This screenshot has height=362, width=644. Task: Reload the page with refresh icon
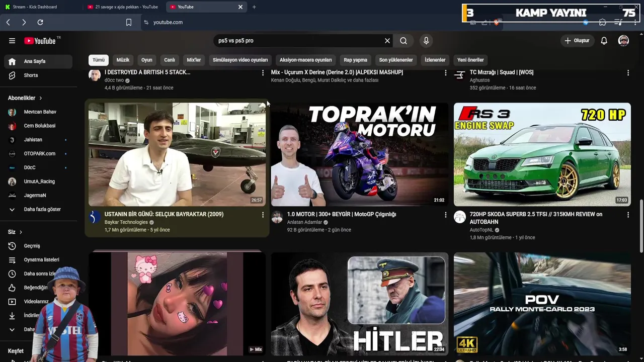coord(40,22)
